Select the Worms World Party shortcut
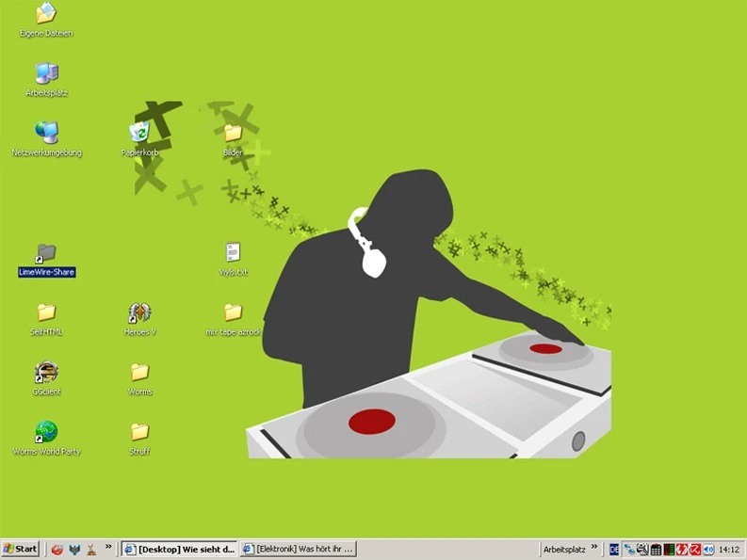The image size is (747, 560). (x=46, y=432)
